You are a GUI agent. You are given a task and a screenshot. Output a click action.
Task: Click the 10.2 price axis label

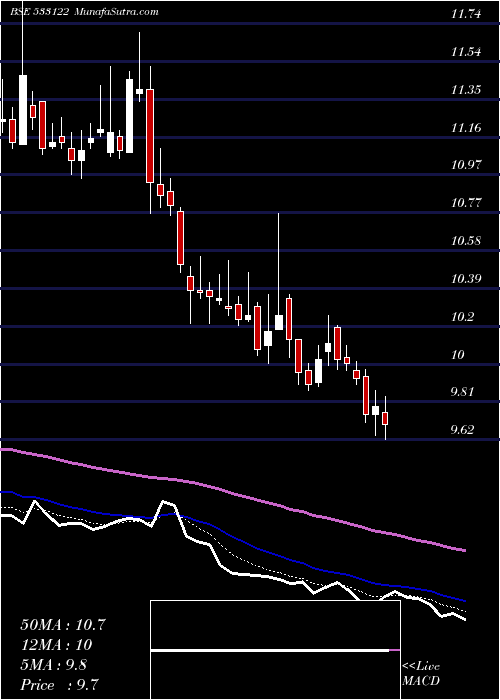[x=462, y=317]
